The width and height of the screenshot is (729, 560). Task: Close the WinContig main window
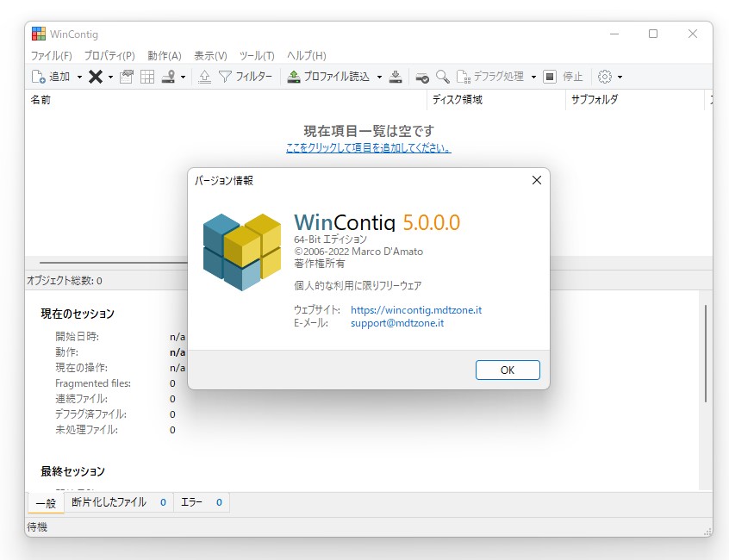[693, 34]
